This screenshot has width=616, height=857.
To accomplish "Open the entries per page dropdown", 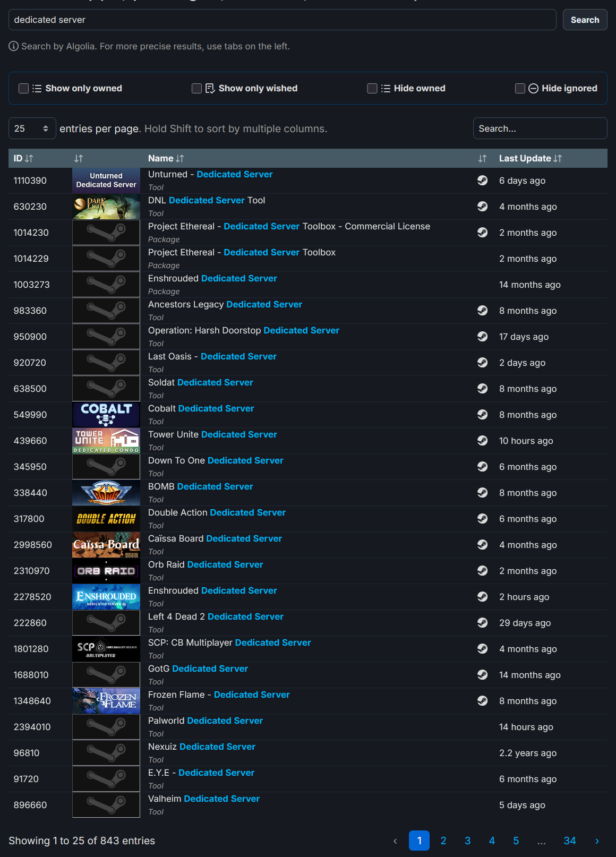I will coord(32,128).
